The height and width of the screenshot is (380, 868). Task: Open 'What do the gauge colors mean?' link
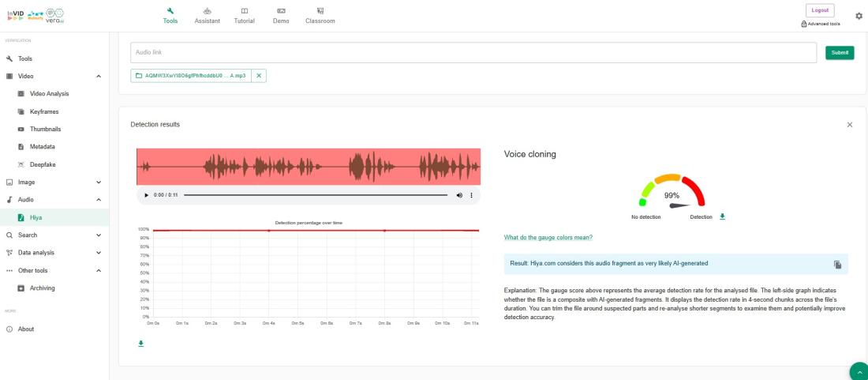(x=548, y=238)
